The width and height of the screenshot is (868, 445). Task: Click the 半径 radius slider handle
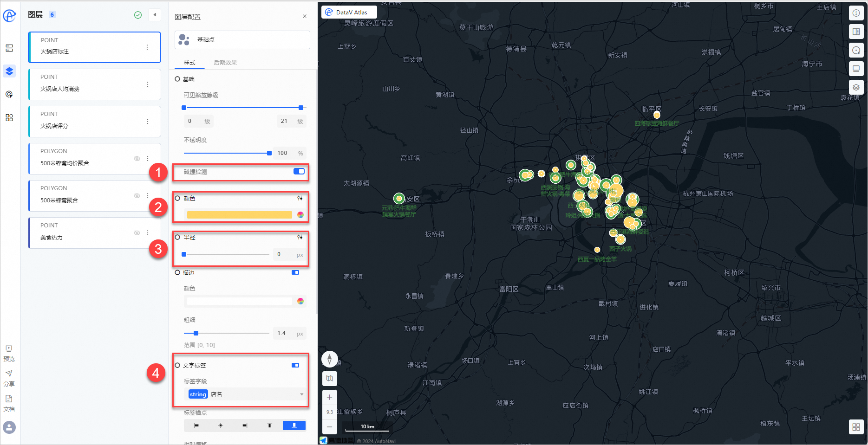[x=184, y=254]
